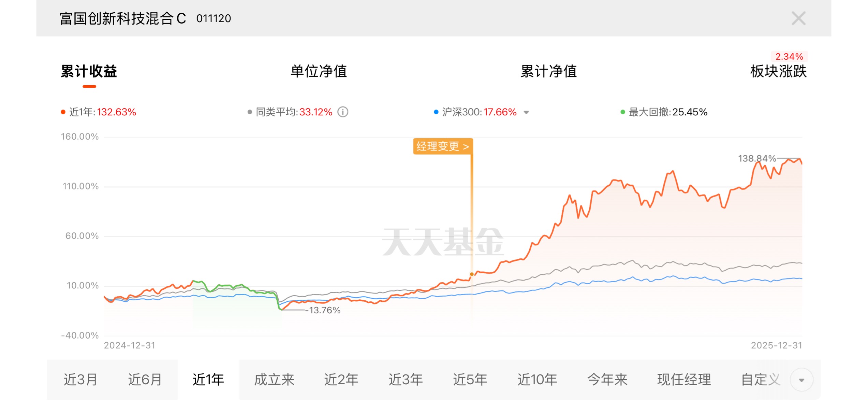Viewport: 868px width, 400px height.
Task: Select the 近3月 time range
Action: click(80, 380)
